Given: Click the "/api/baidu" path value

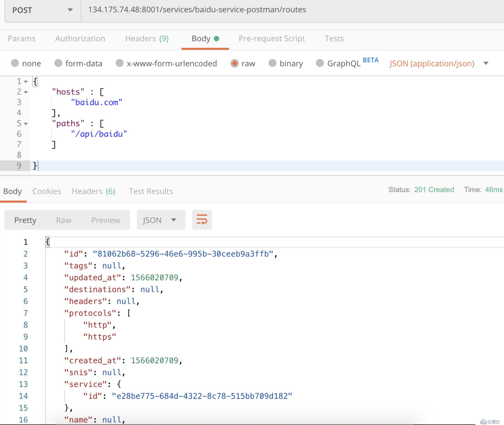Looking at the screenshot, I should tap(99, 134).
